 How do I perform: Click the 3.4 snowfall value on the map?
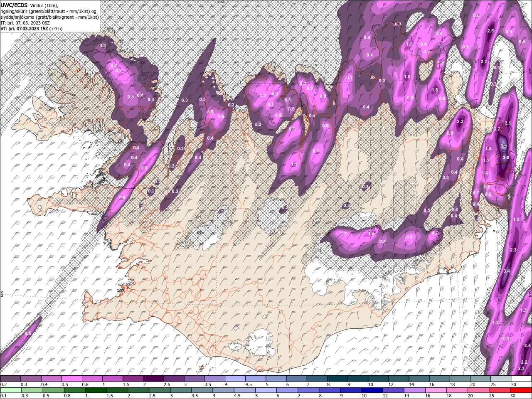(x=506, y=271)
